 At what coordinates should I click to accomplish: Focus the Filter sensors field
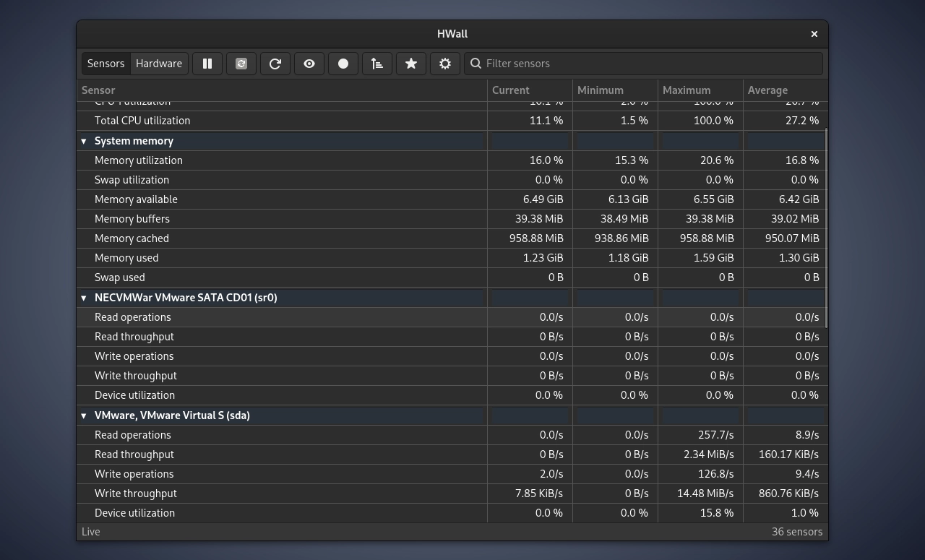click(643, 64)
